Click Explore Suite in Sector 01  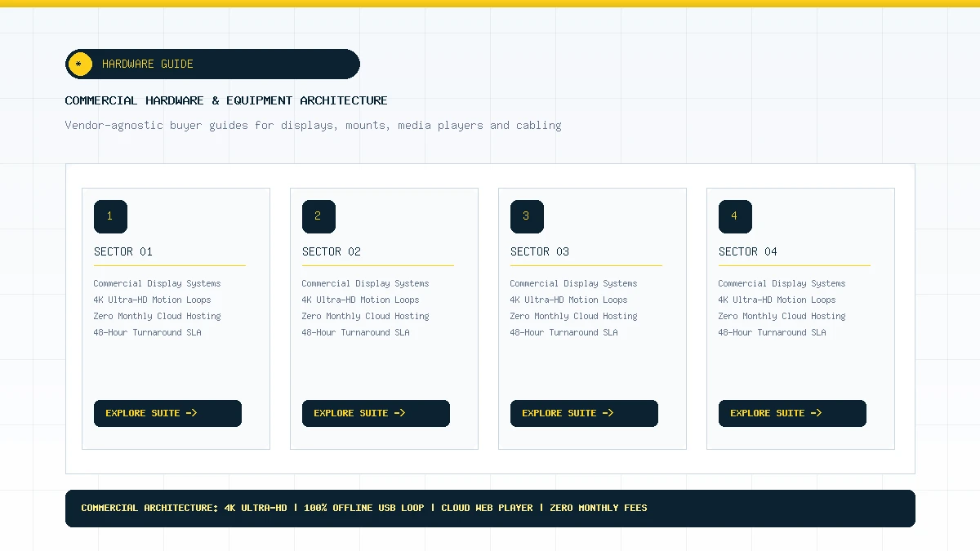point(167,413)
